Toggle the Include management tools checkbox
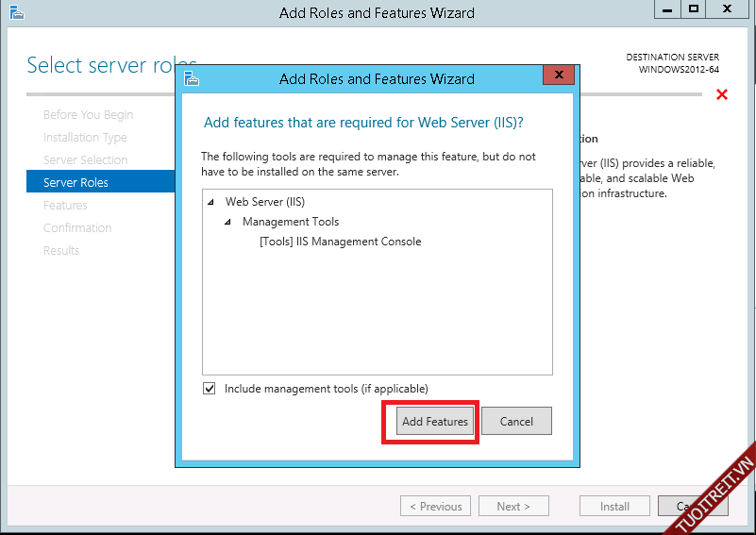 point(209,389)
